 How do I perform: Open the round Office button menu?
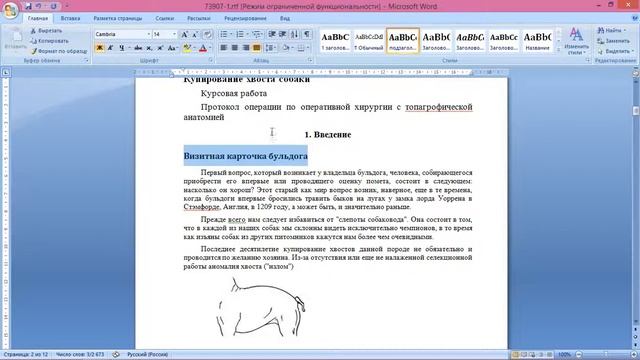click(11, 10)
